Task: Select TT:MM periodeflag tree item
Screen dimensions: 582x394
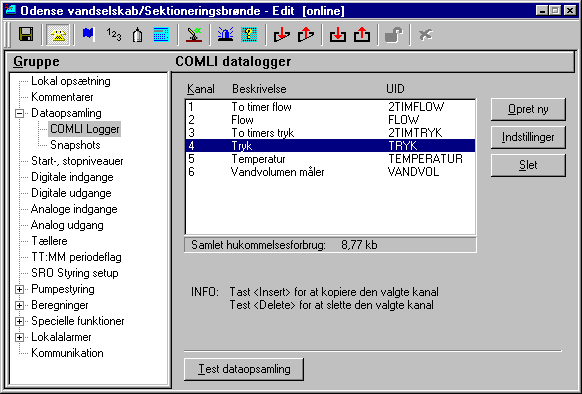Action: click(76, 257)
